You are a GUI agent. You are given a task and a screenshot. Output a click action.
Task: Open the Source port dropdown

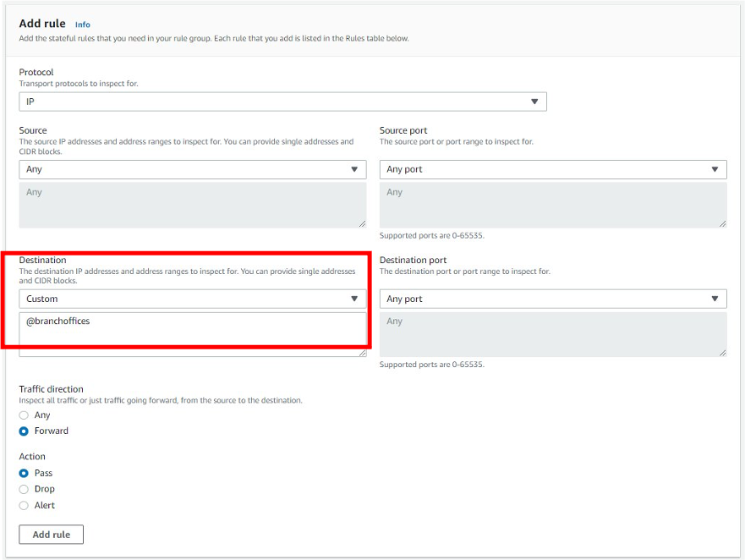pos(554,169)
